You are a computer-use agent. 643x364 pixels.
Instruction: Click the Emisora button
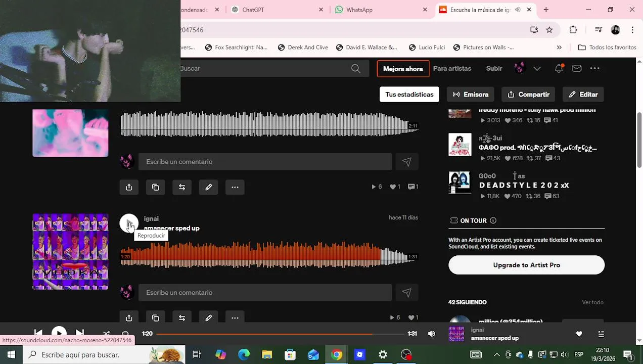tap(471, 95)
